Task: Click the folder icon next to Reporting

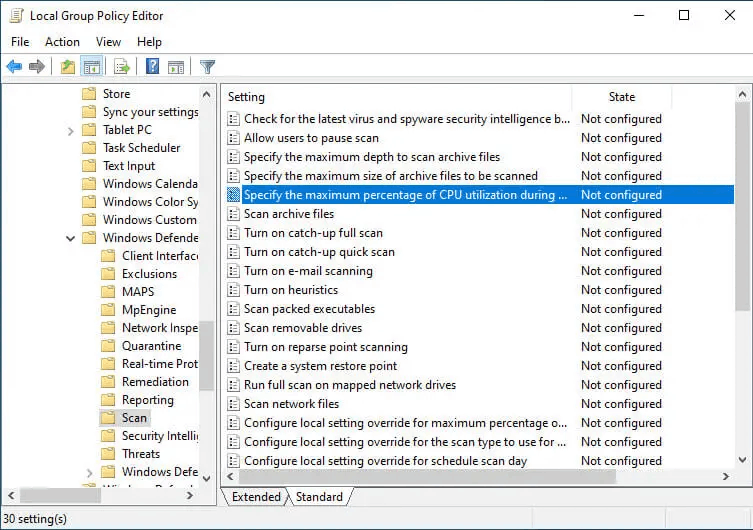Action: pos(109,400)
